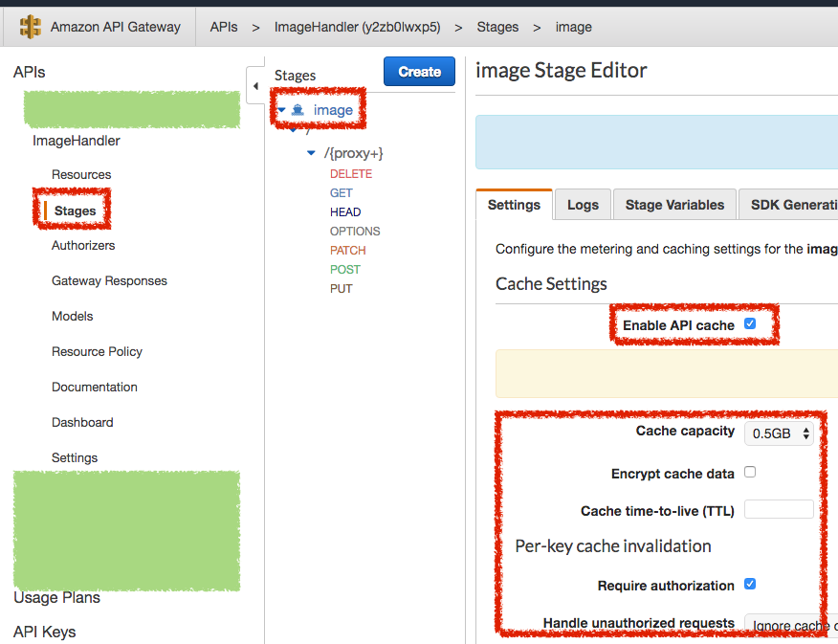Image resolution: width=838 pixels, height=644 pixels.
Task: Click APIs in the breadcrumb
Action: click(224, 27)
